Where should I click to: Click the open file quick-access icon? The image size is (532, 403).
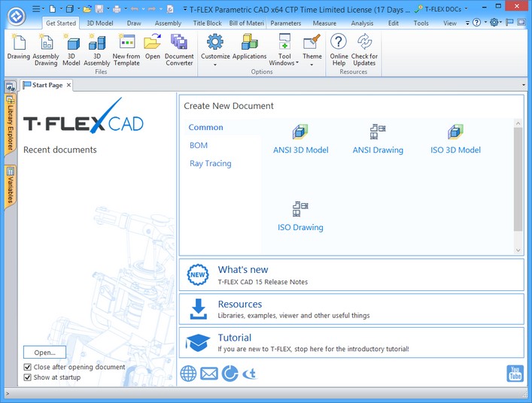coord(87,9)
